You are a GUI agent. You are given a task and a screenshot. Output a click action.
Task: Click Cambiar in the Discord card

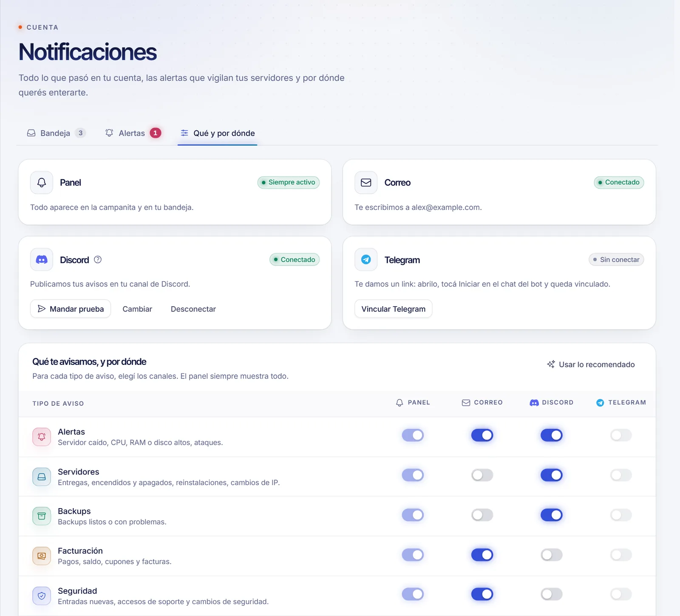coord(137,309)
